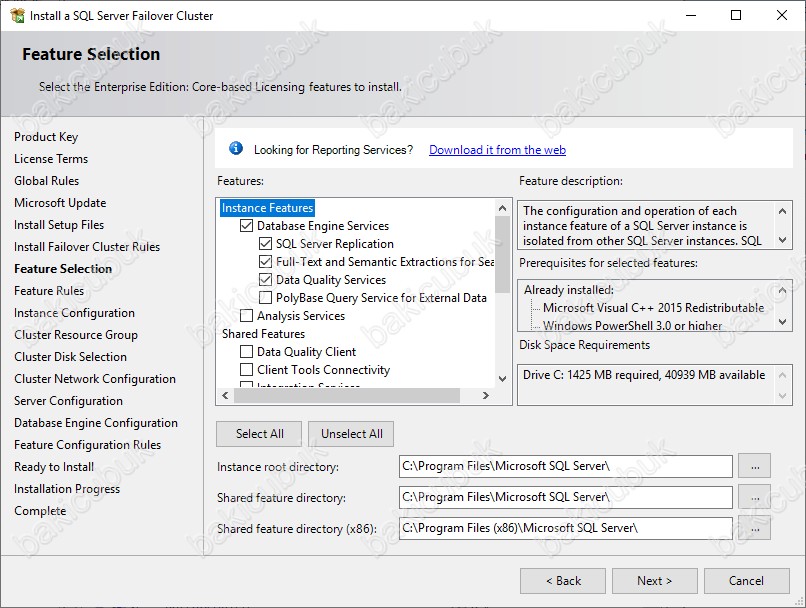
Task: Click the Cluster Network Configuration step
Action: [x=95, y=379]
